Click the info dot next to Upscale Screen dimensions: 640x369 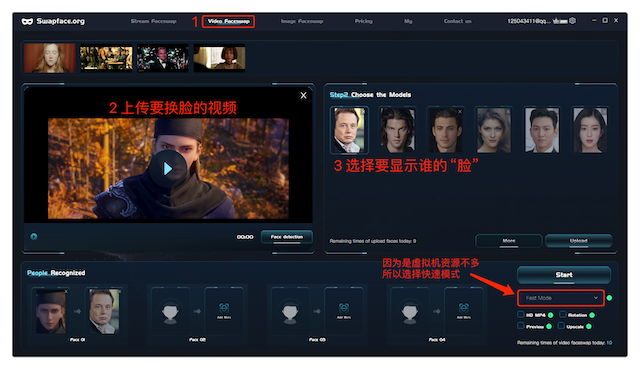coord(589,327)
